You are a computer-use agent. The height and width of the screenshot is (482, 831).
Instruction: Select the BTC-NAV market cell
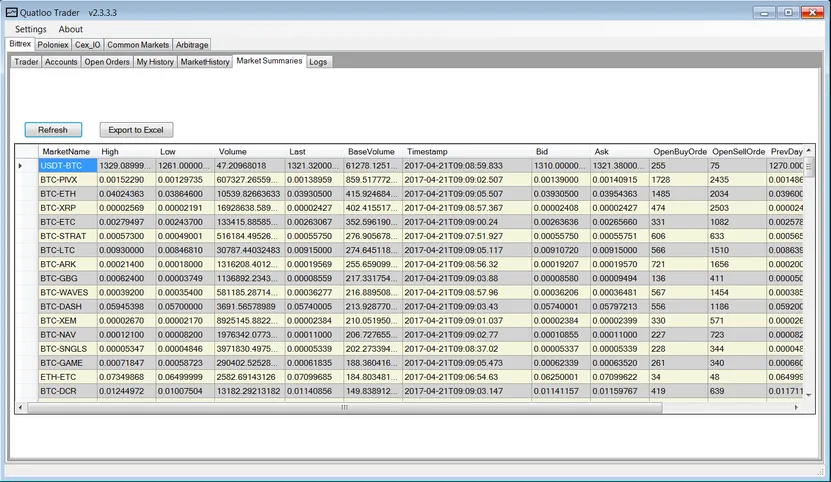(68, 335)
